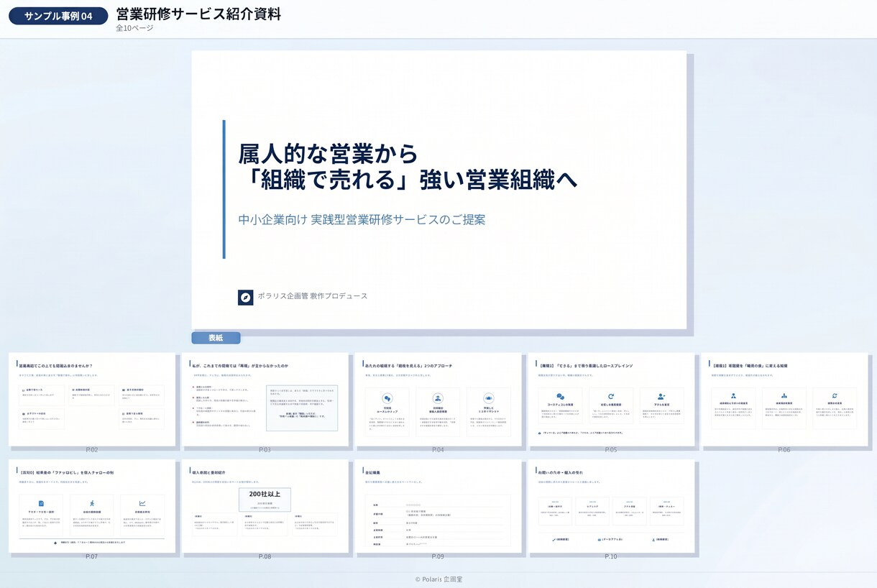Viewport: 877px width, 588px height.
Task: Click third circular icon on slide P.04
Action: click(489, 398)
